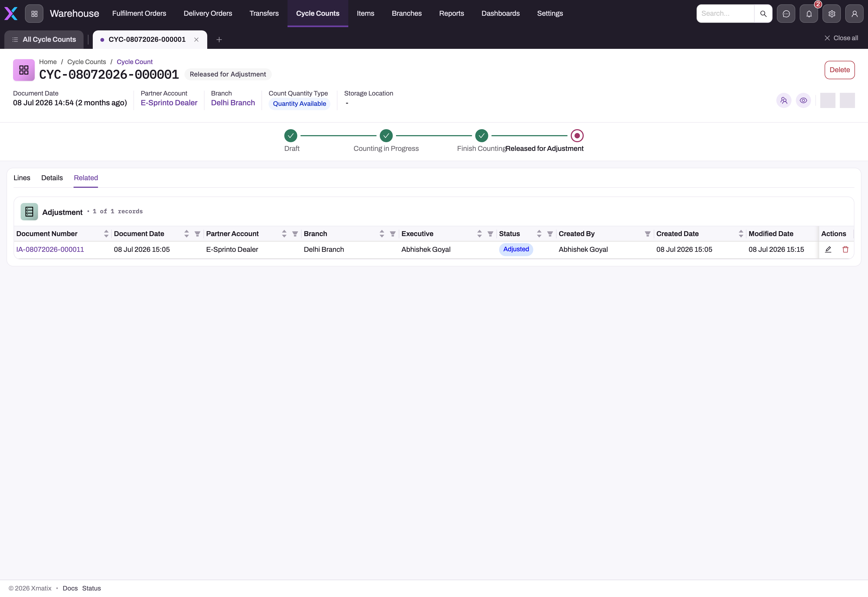Image resolution: width=868 pixels, height=597 pixels.
Task: Open the Settings menu item
Action: pos(550,14)
